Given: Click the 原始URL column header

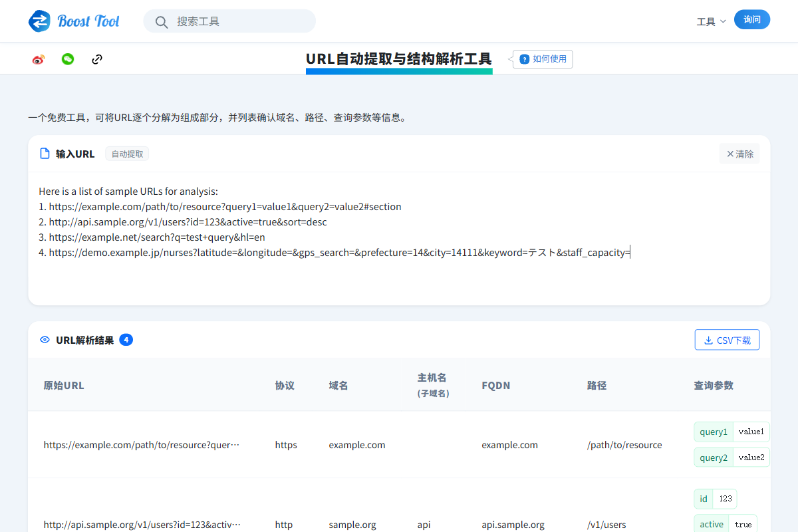Looking at the screenshot, I should point(64,385).
